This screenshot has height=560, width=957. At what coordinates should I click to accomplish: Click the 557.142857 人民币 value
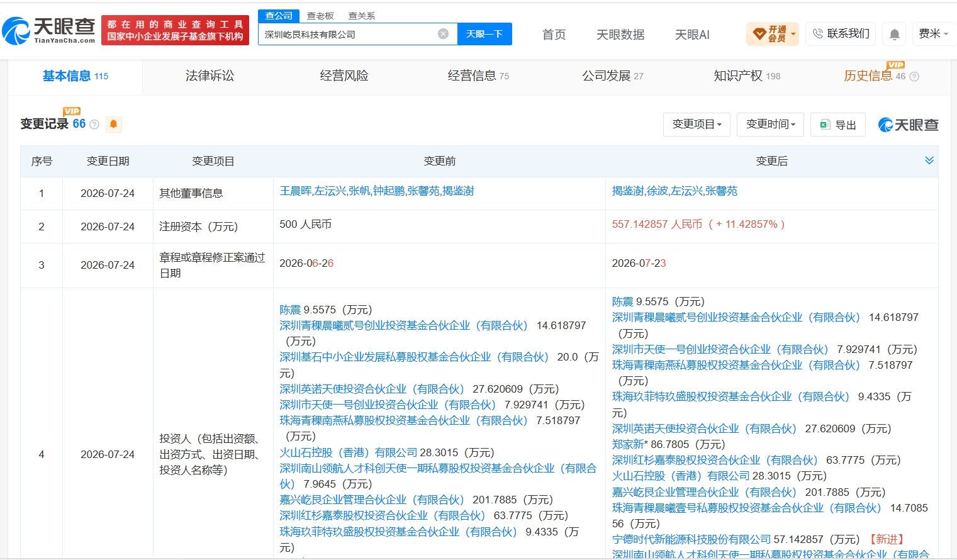(657, 224)
